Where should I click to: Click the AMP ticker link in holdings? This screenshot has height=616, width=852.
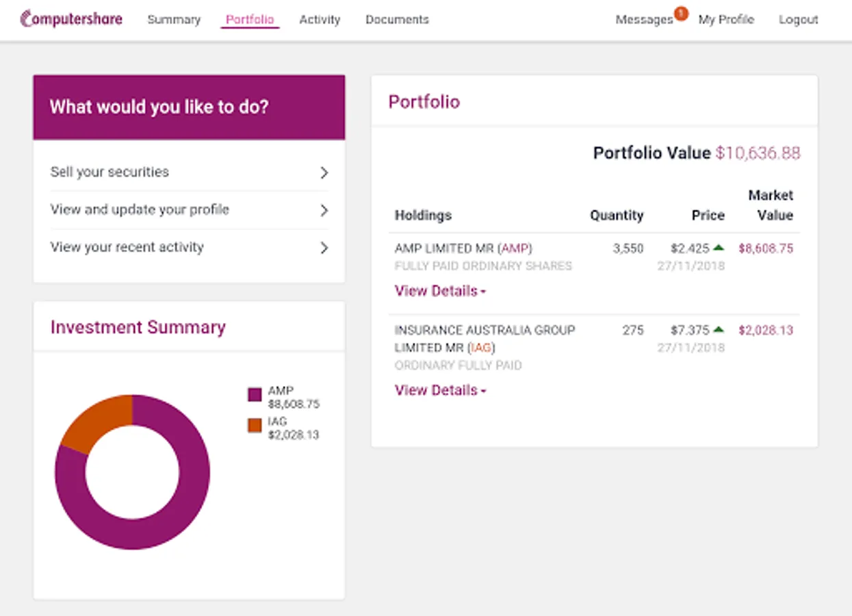(516, 248)
